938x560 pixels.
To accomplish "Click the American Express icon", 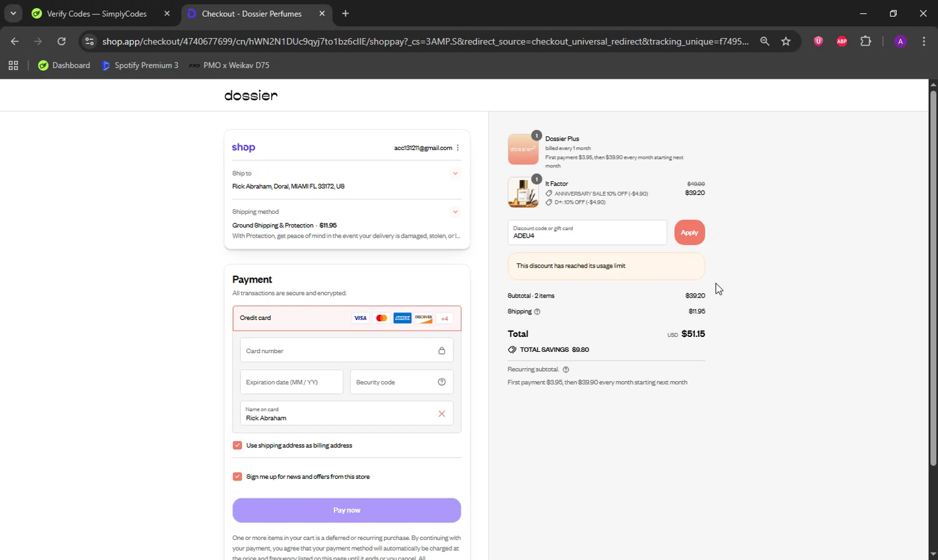I will (x=403, y=318).
